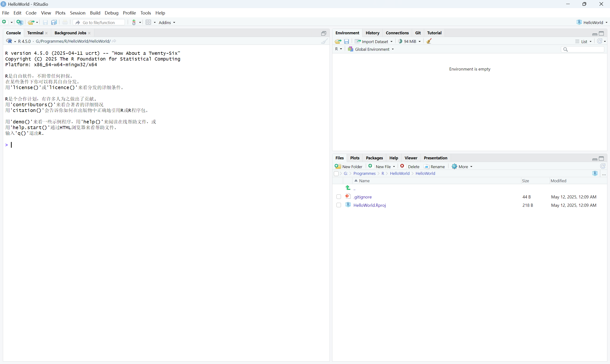The image size is (610, 364).
Task: Click the Print document icon
Action: click(65, 22)
